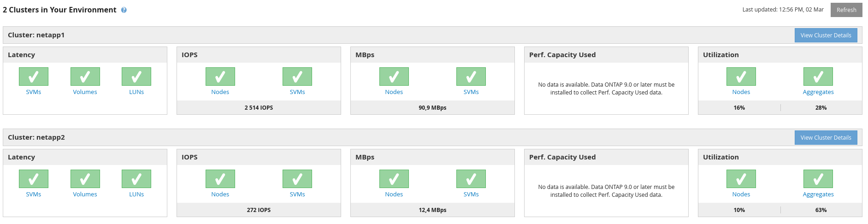View Cluster Details for netapp2
Viewport: 868px width, 224px height.
(x=826, y=138)
